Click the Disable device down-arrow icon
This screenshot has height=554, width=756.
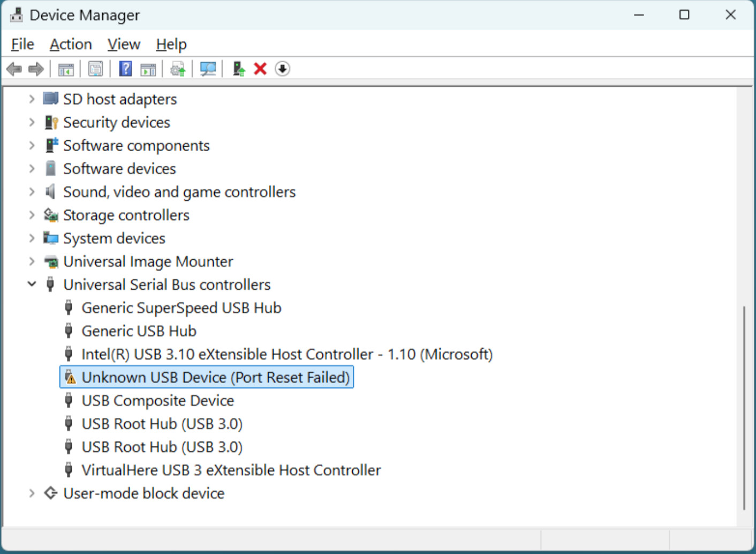pos(283,69)
